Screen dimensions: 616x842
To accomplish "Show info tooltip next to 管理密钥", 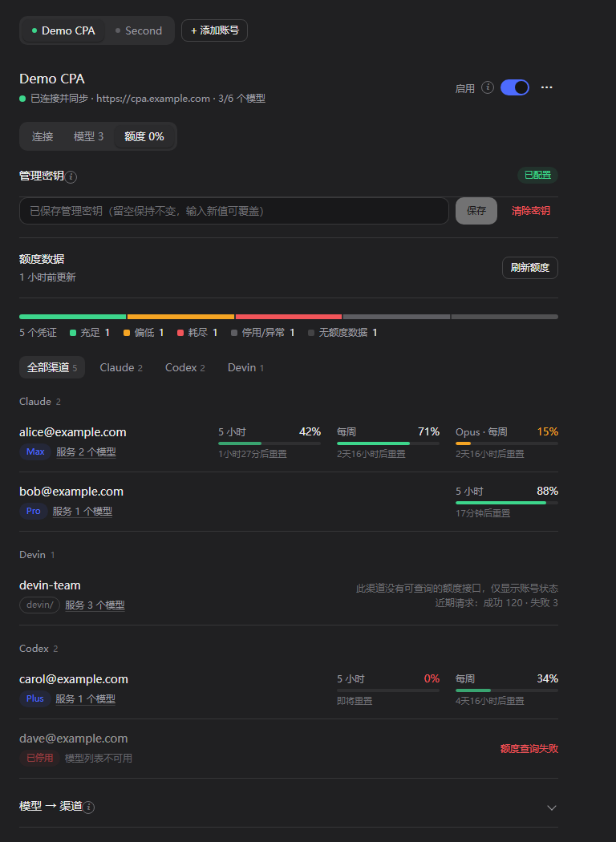I will point(71,177).
